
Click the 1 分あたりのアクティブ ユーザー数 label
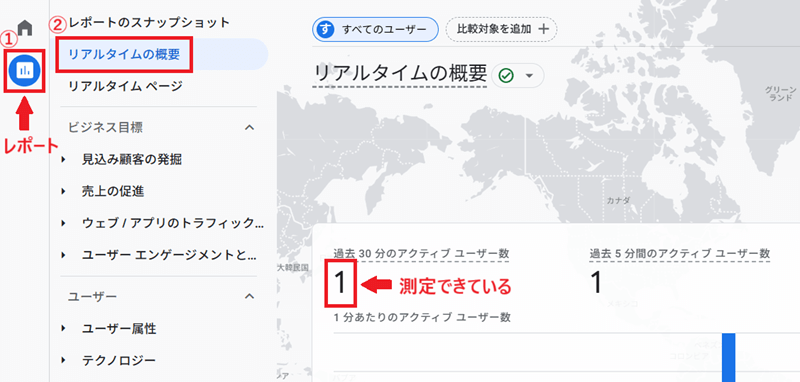click(422, 317)
